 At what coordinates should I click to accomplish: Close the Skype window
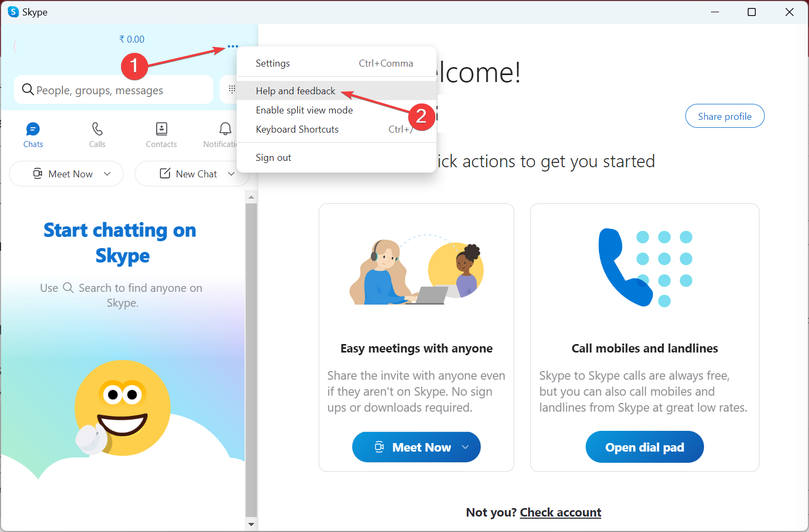[x=789, y=12]
